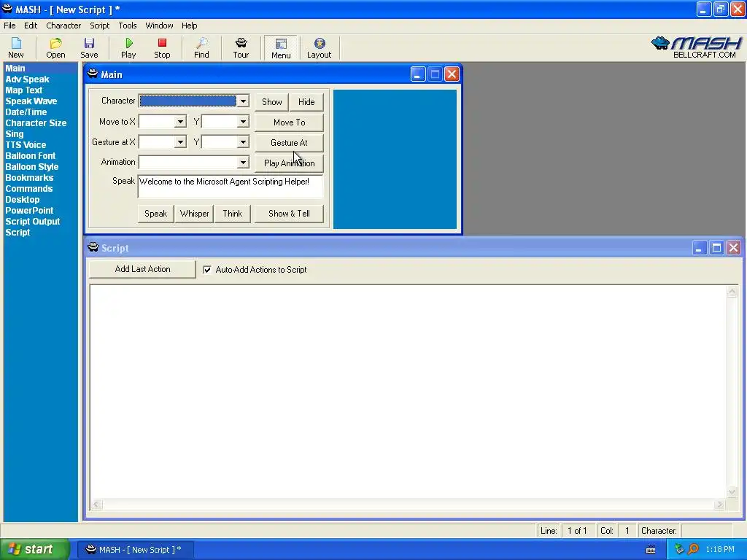Image resolution: width=747 pixels, height=560 pixels.
Task: Open a script with the Open toolbar icon
Action: tap(55, 43)
